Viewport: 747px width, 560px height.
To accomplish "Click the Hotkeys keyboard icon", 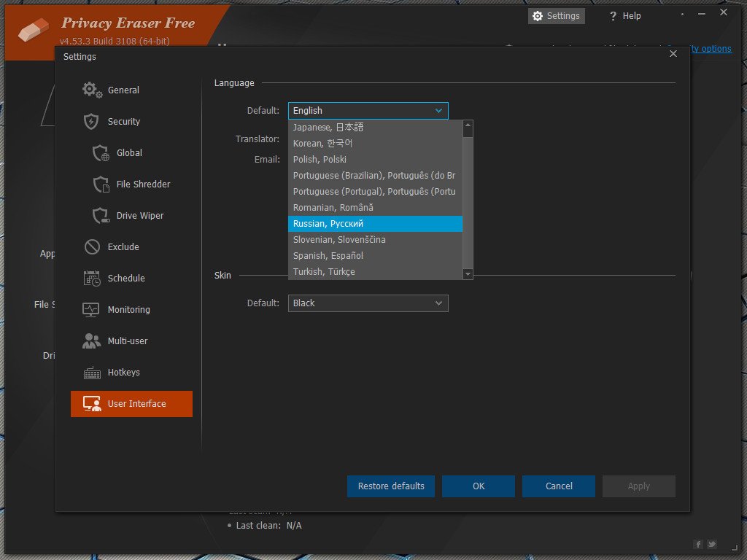I will (x=92, y=373).
